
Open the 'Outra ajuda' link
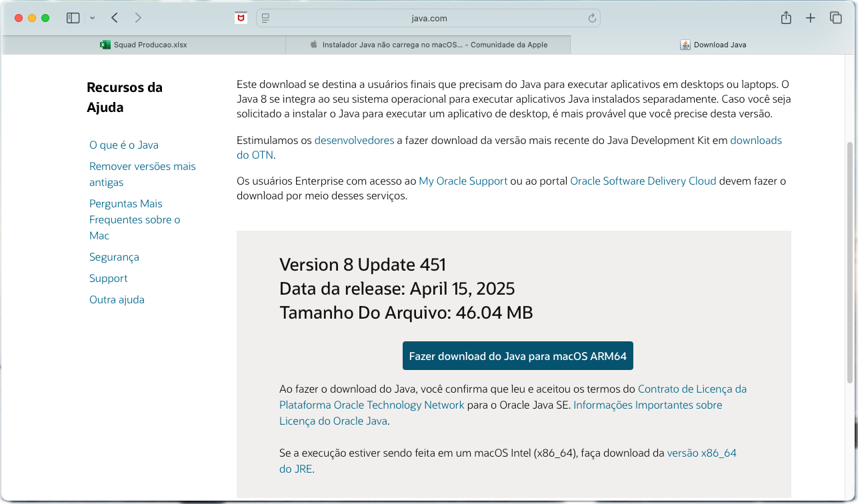pyautogui.click(x=117, y=299)
